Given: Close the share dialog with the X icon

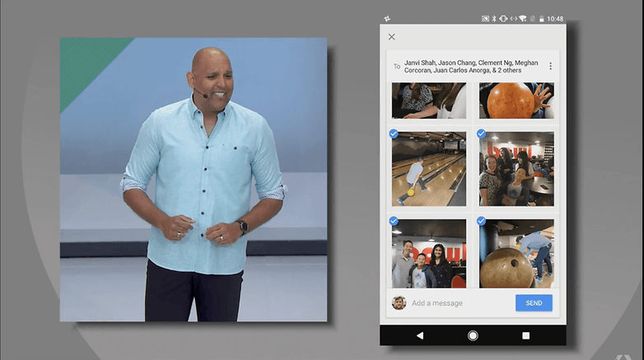Looking at the screenshot, I should click(x=391, y=37).
